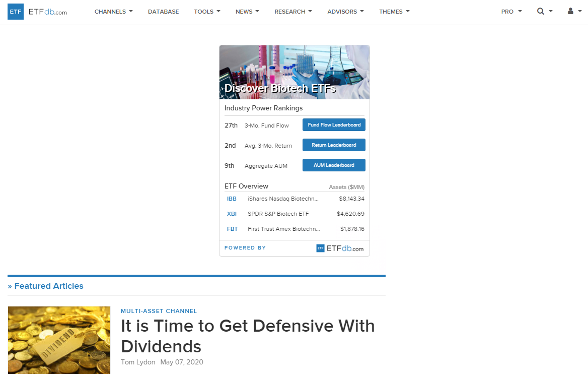Click the 'May 07, 2020' article date
The height and width of the screenshot is (374, 588).
[182, 362]
